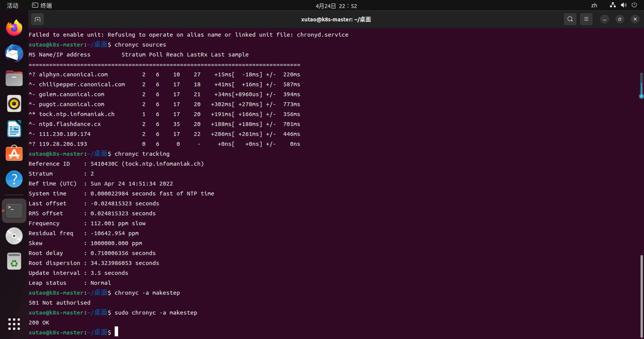Click the '501 Not authorised' output line
This screenshot has height=339, width=644.
coord(60,303)
